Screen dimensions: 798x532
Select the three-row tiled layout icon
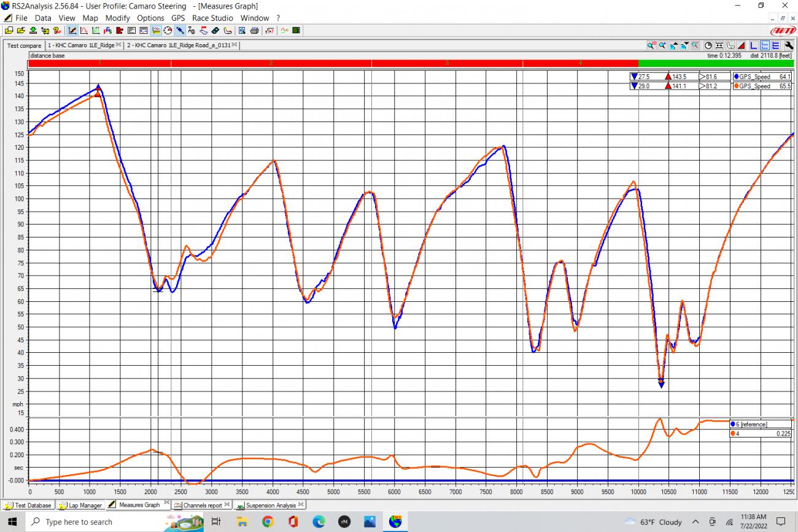(775, 45)
